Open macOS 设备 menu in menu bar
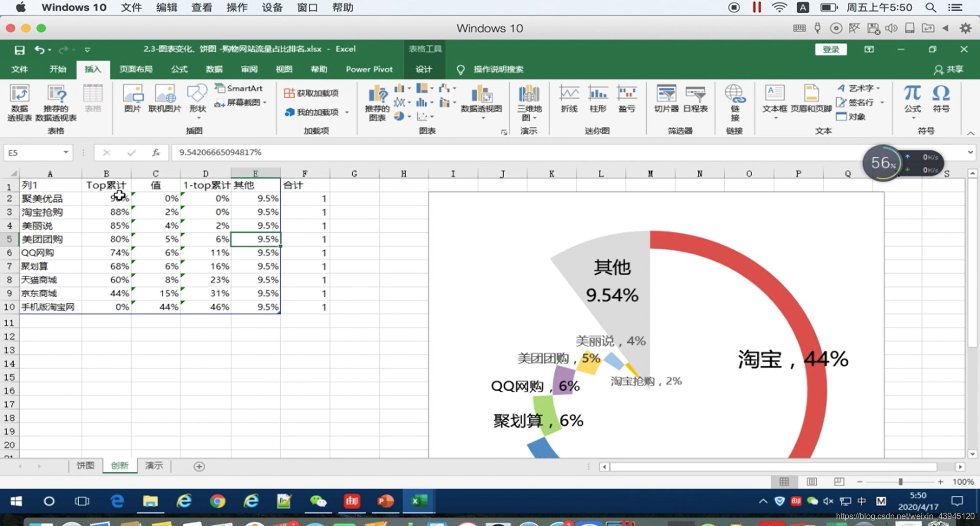The image size is (980, 526). 272,7
